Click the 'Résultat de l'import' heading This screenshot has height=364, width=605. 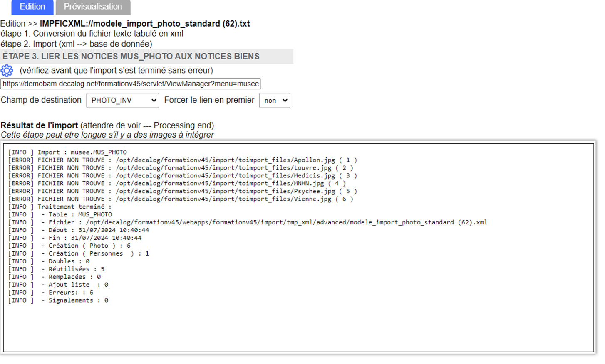pos(40,125)
